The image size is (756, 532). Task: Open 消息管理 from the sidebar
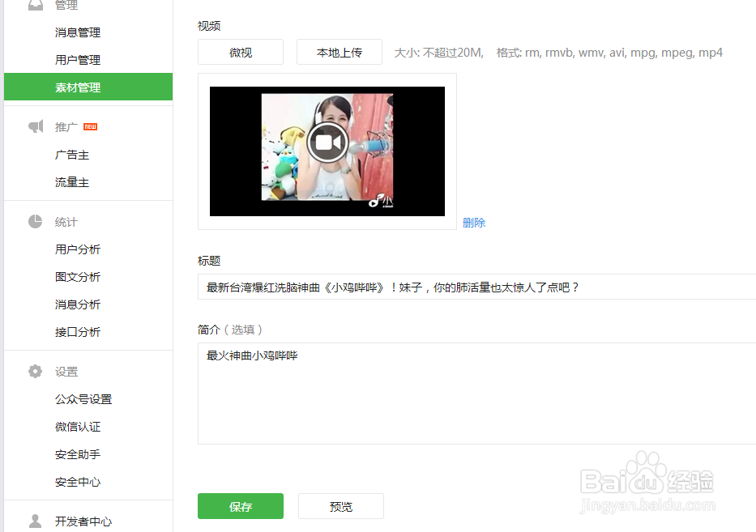[x=79, y=32]
